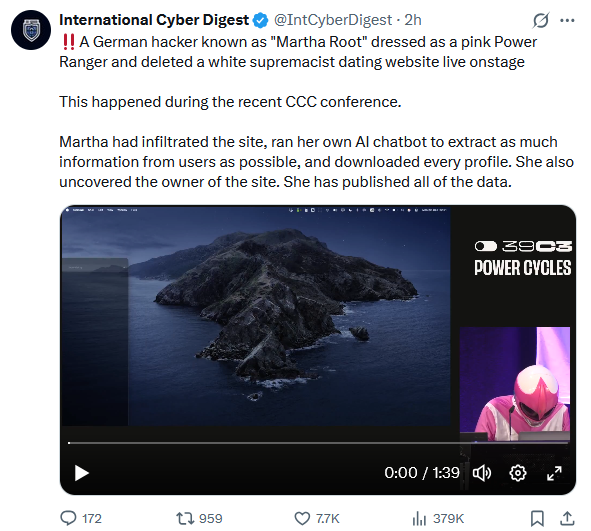Click the video progress bar
Viewport: 591px width, 531px height.
pyautogui.click(x=318, y=443)
